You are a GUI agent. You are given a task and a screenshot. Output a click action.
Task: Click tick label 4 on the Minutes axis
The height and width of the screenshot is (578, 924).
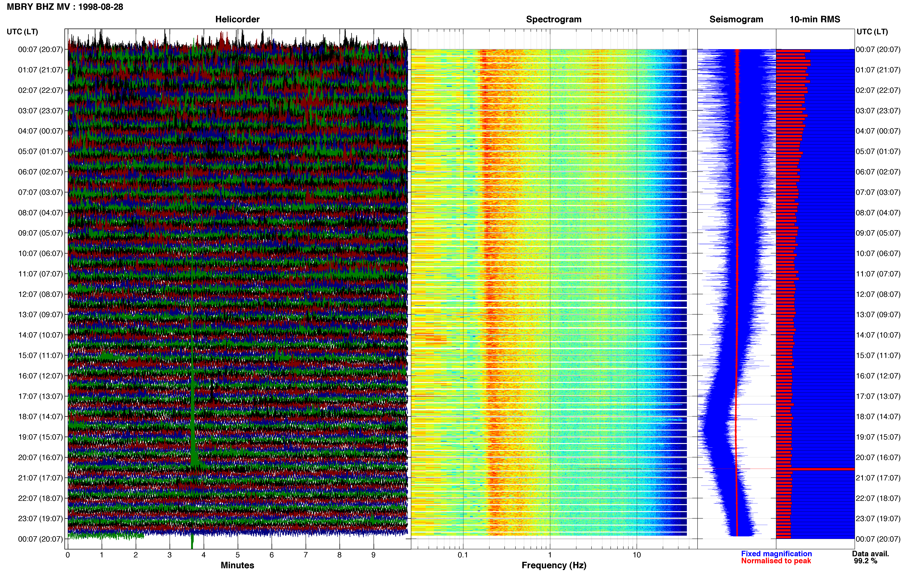point(204,555)
